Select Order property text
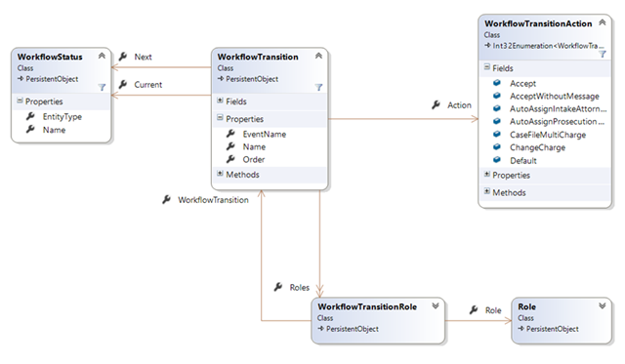This screenshot has height=364, width=625. coord(254,160)
